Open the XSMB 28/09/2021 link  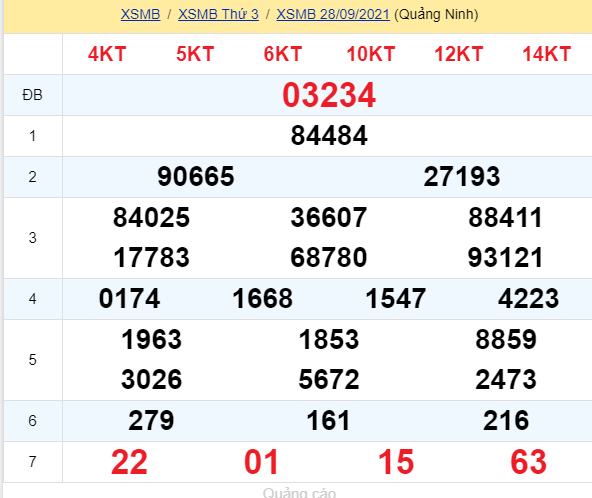point(333,14)
